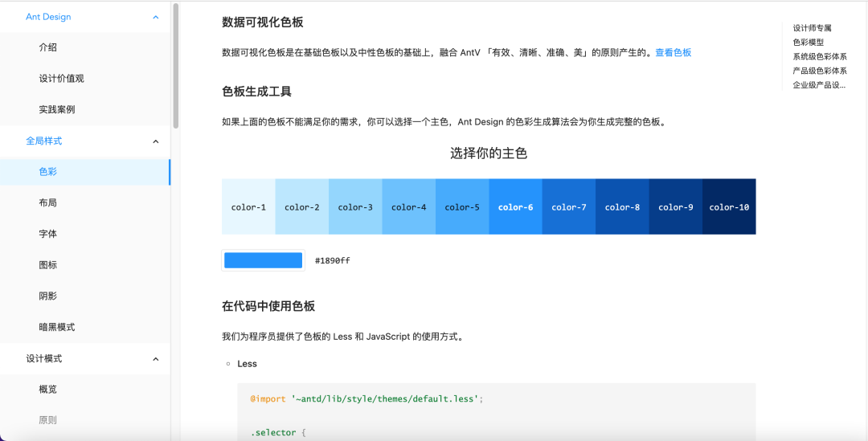868x441 pixels.
Task: Click the .selector code line
Action: [278, 433]
